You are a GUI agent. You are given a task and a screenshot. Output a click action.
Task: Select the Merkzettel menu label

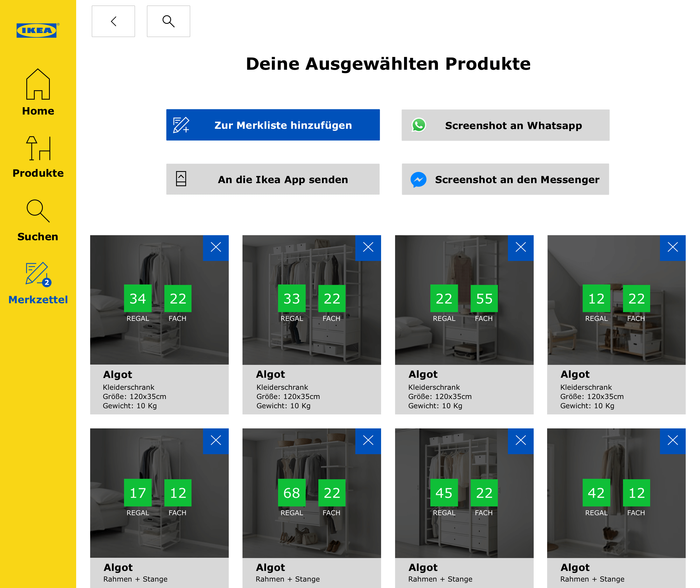[38, 299]
